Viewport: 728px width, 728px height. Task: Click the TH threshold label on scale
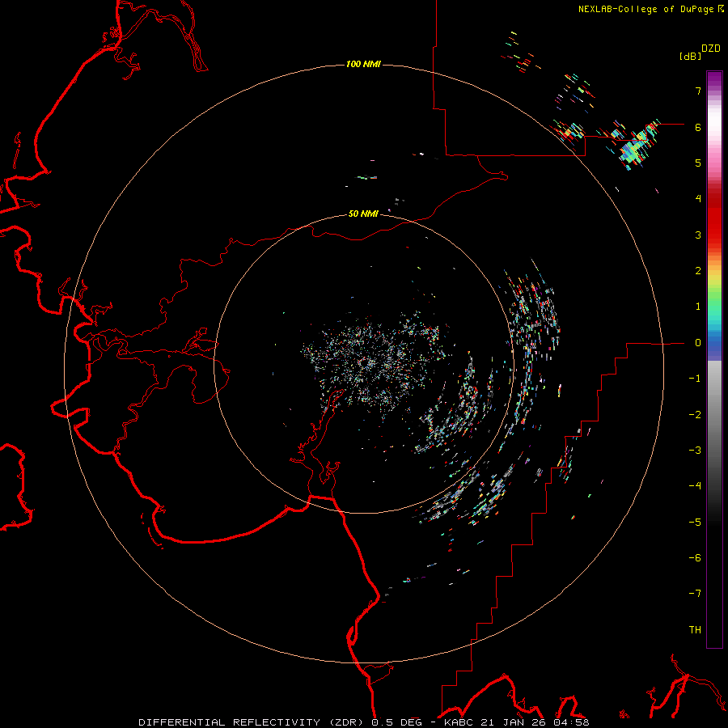[x=695, y=630]
